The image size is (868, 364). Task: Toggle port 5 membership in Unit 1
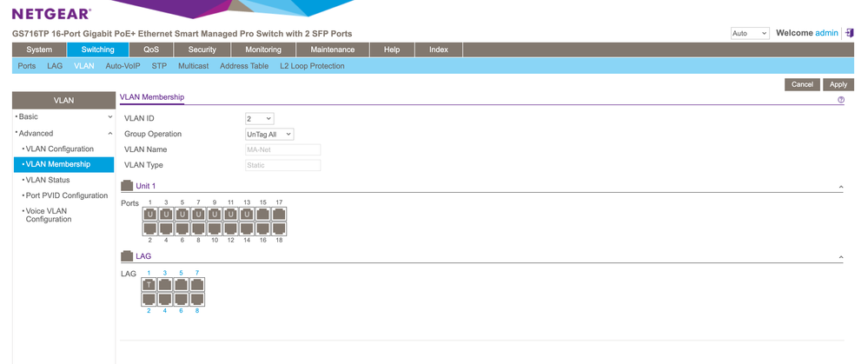coord(182,214)
